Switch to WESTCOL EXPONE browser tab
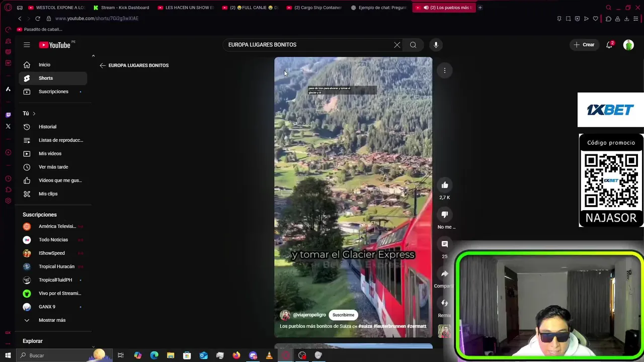 57,8
